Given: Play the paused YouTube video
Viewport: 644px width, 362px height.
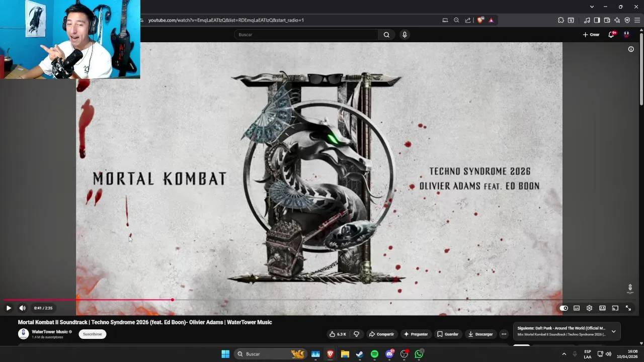Looking at the screenshot, I should pyautogui.click(x=9, y=308).
